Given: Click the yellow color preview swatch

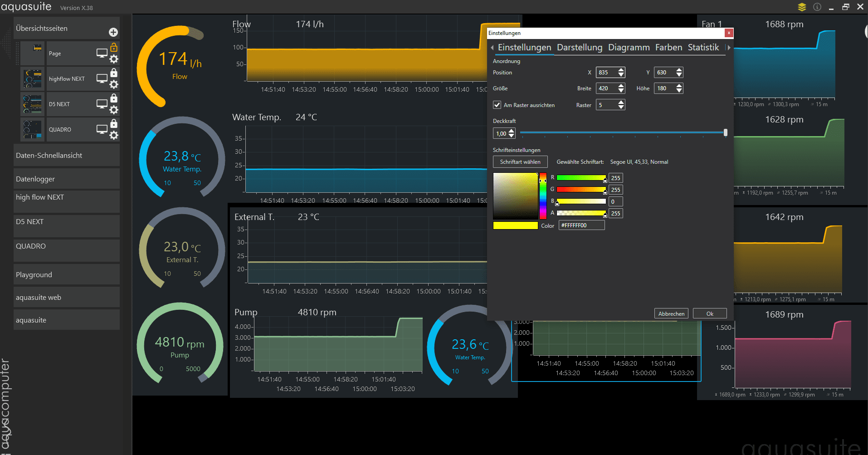Looking at the screenshot, I should (x=515, y=225).
